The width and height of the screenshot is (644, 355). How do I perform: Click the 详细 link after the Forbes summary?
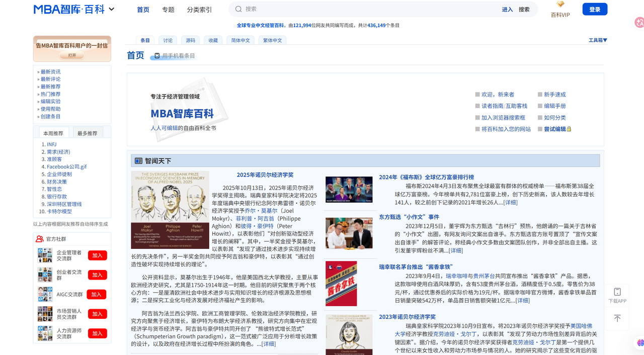(x=510, y=203)
